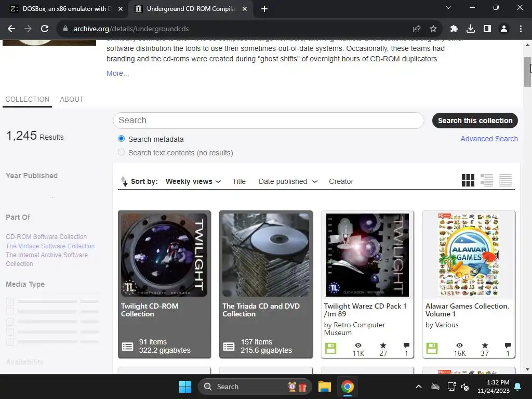532x399 pixels.
Task: Open the Chrome tab search chevron
Action: (x=448, y=7)
